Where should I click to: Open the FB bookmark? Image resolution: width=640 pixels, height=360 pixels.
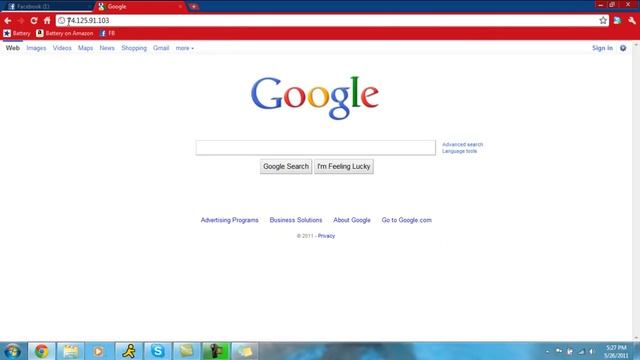coord(107,33)
